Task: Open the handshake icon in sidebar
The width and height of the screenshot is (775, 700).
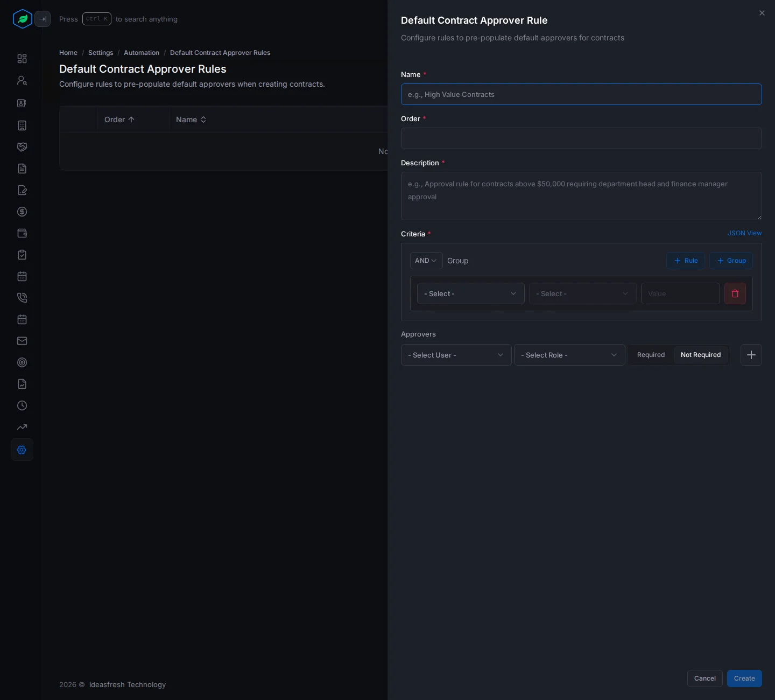Action: 22,147
